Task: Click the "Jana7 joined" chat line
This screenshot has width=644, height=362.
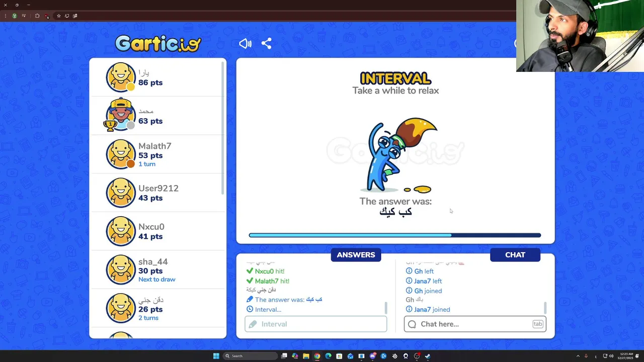Action: click(428, 310)
